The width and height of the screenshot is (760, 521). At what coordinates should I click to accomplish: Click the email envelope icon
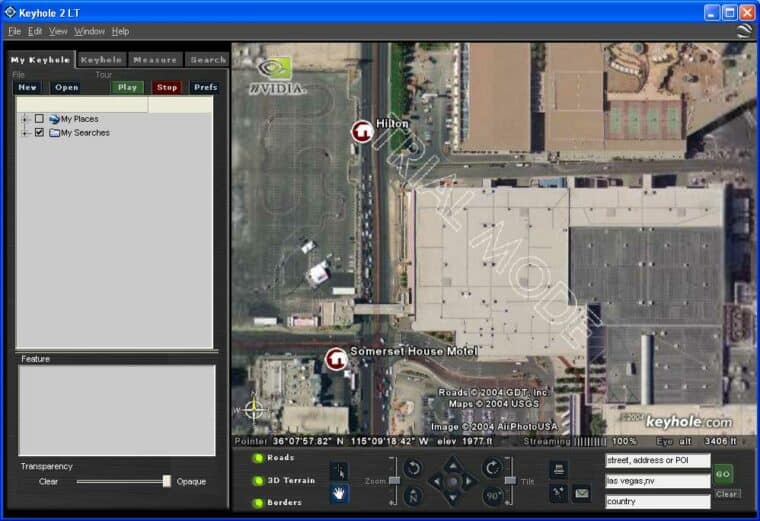581,493
